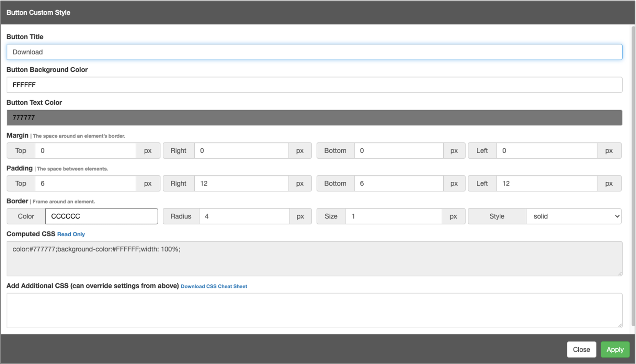Click the Button Background Color field

[314, 85]
